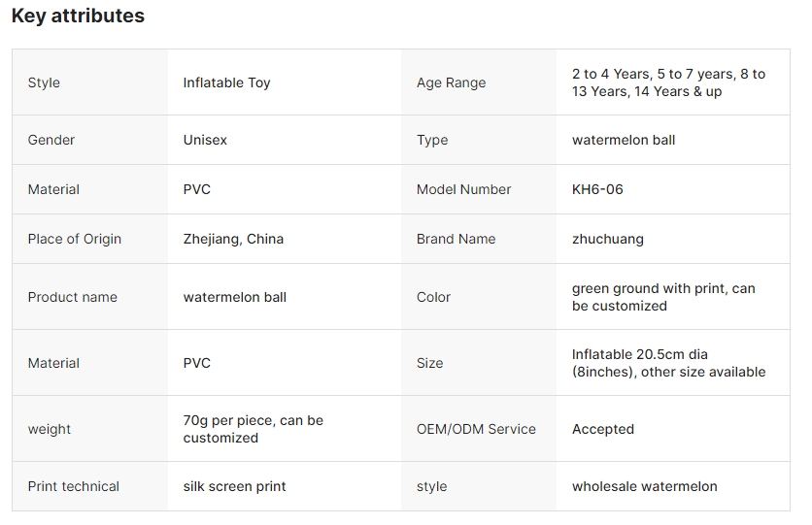The width and height of the screenshot is (812, 525).
Task: Click the 'KH6-06' model number value
Action: tap(597, 189)
